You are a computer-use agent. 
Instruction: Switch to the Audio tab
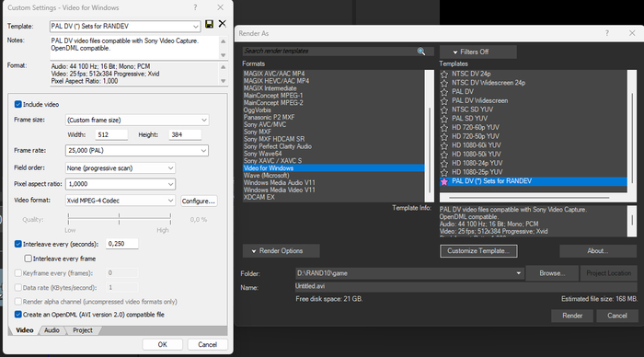52,330
